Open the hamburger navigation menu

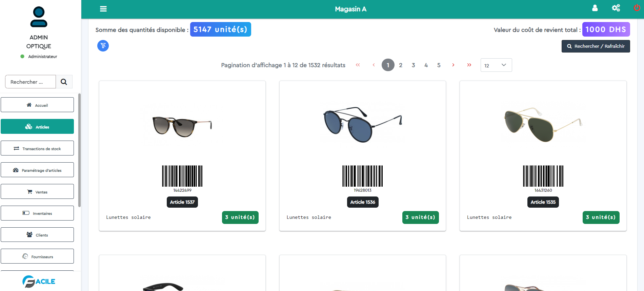tap(103, 9)
